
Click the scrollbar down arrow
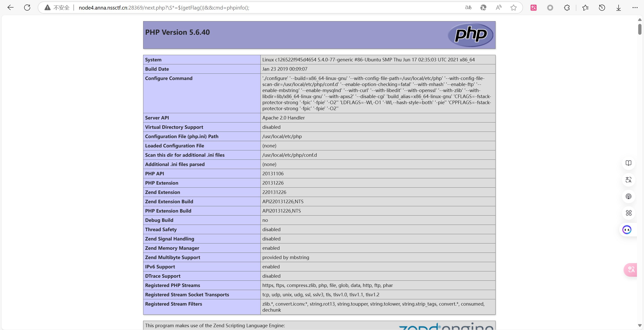[x=640, y=325]
